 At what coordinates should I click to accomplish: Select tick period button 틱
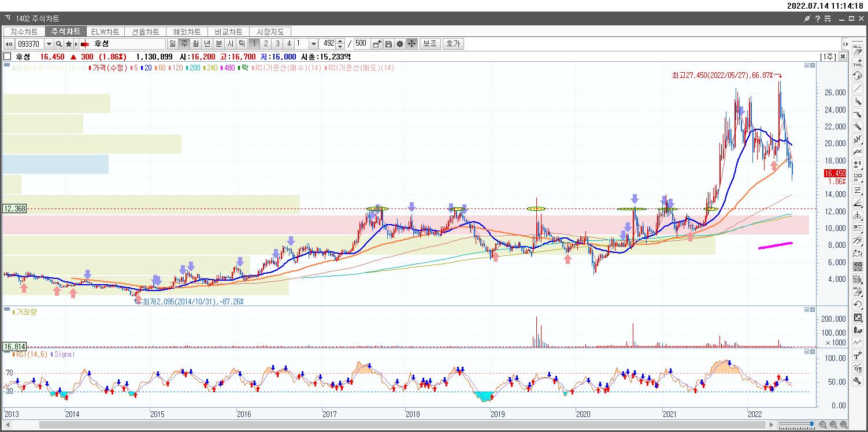pyautogui.click(x=242, y=43)
